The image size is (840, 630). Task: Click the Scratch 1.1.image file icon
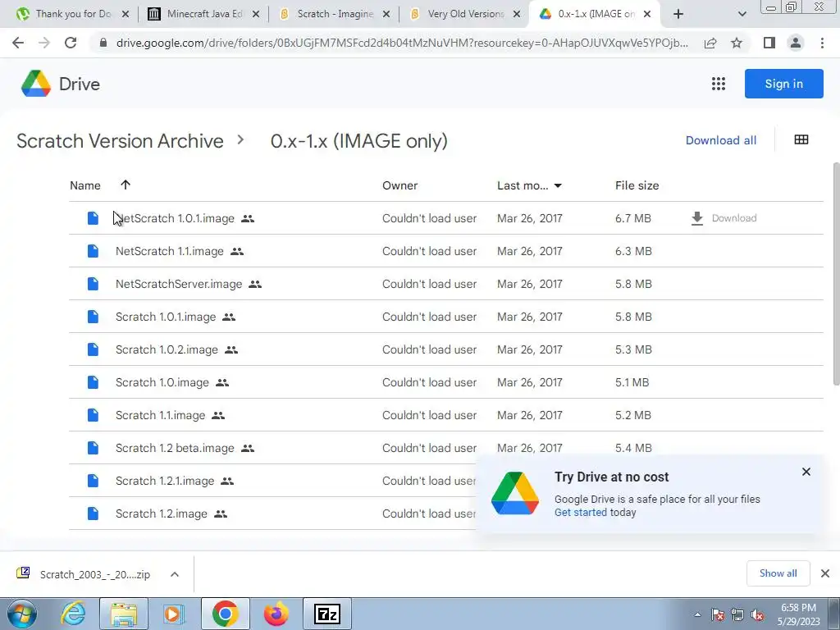click(93, 415)
